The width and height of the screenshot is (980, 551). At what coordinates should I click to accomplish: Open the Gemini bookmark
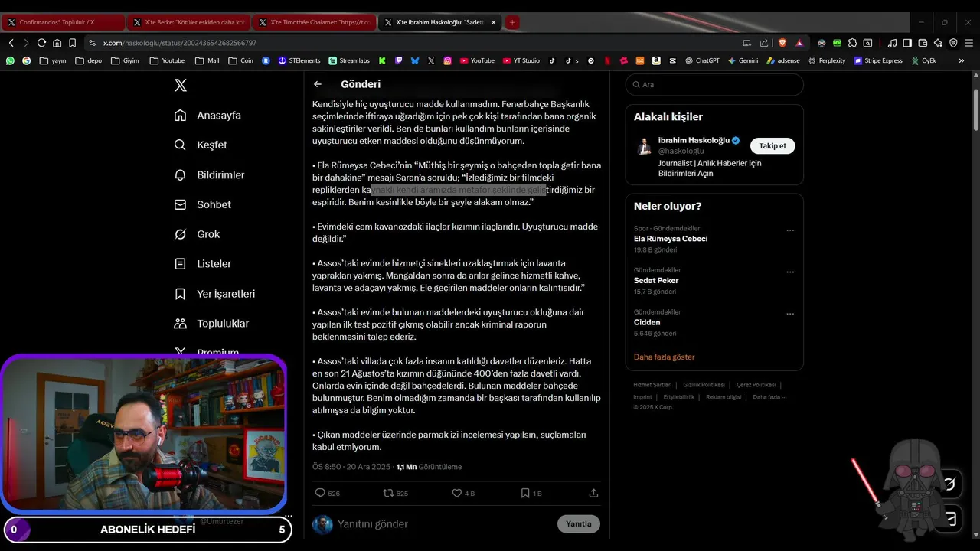point(743,60)
